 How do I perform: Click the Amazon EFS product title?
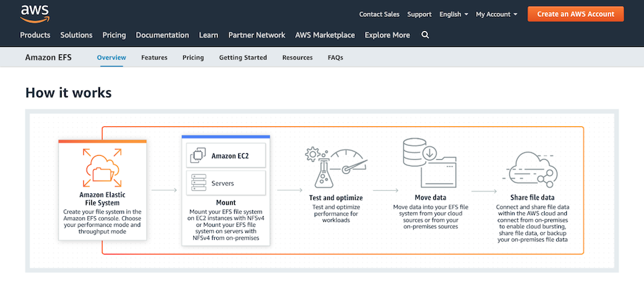coord(48,58)
